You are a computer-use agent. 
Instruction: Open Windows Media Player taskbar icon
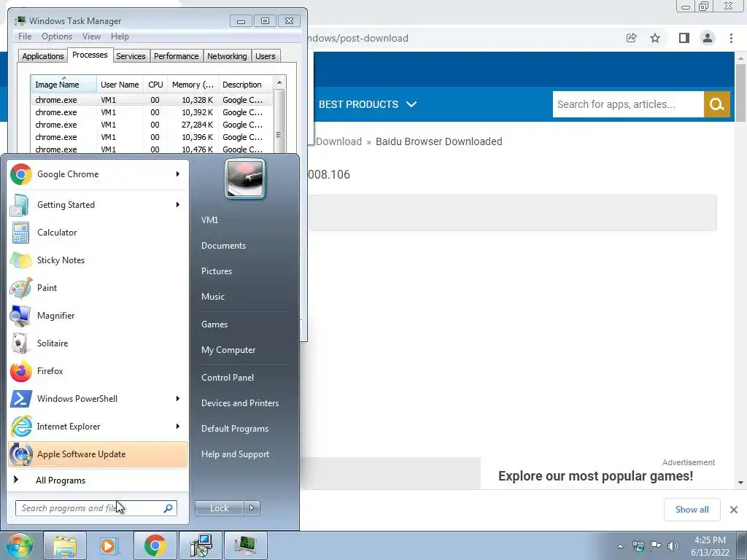click(109, 545)
